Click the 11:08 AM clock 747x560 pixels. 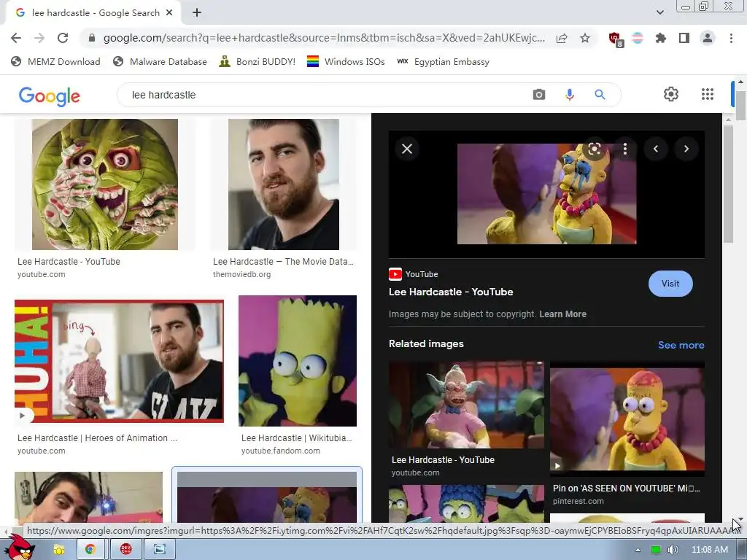coord(709,550)
